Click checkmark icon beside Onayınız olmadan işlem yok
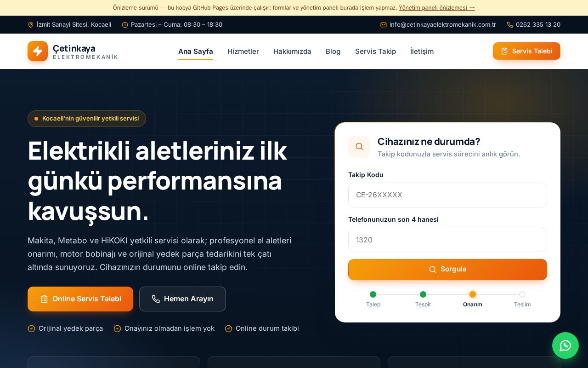Image resolution: width=588 pixels, height=368 pixels. pyautogui.click(x=118, y=328)
